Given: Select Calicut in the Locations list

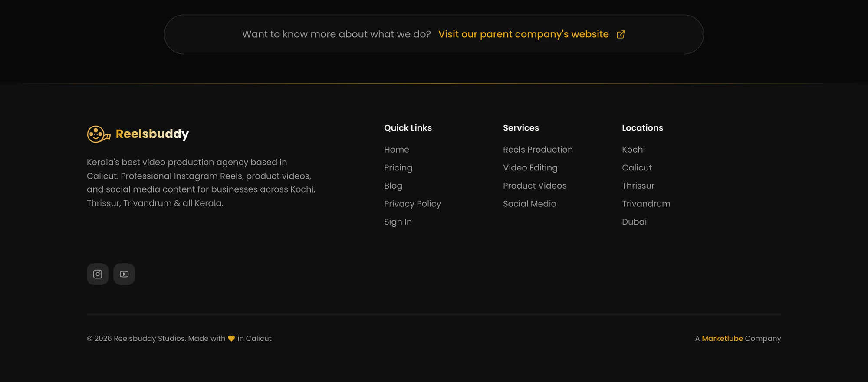Looking at the screenshot, I should (x=637, y=168).
